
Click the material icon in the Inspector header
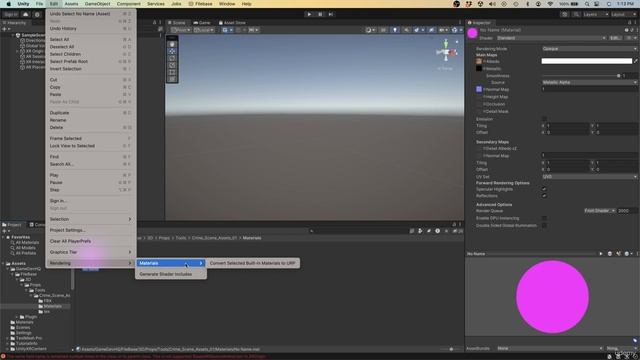pos(472,33)
